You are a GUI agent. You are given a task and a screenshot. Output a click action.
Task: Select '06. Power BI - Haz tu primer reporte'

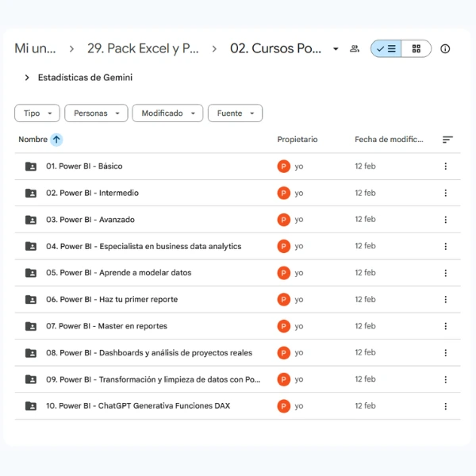(x=112, y=299)
